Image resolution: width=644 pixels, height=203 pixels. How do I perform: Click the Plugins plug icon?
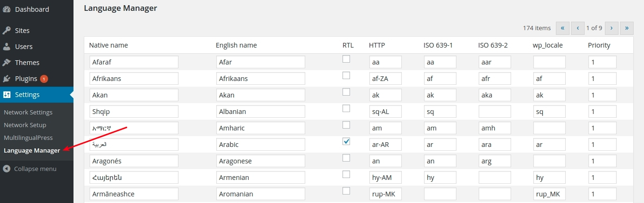tap(7, 79)
